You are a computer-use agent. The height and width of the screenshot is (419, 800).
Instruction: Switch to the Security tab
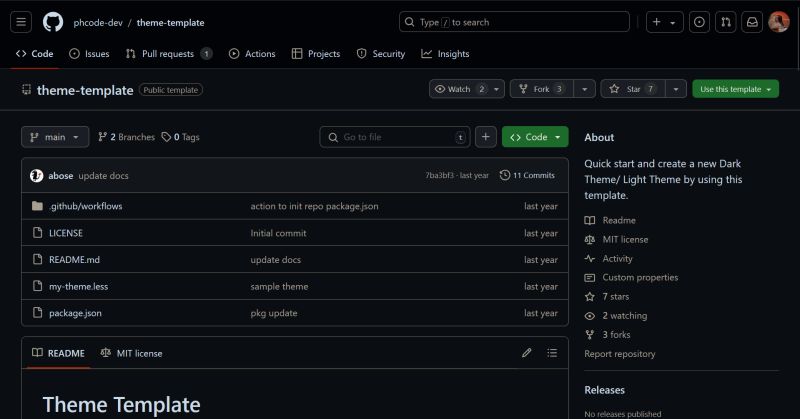click(381, 54)
